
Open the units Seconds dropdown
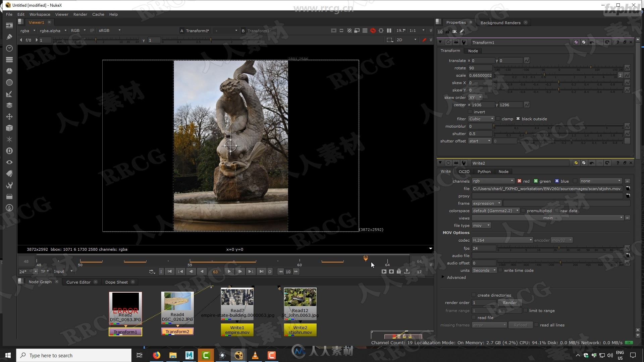tap(484, 270)
